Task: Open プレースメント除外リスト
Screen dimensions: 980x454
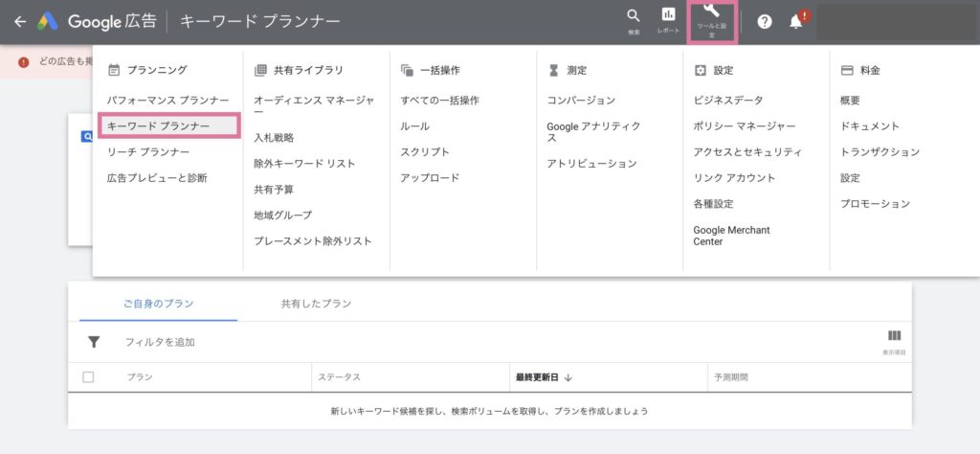Action: pyautogui.click(x=313, y=240)
